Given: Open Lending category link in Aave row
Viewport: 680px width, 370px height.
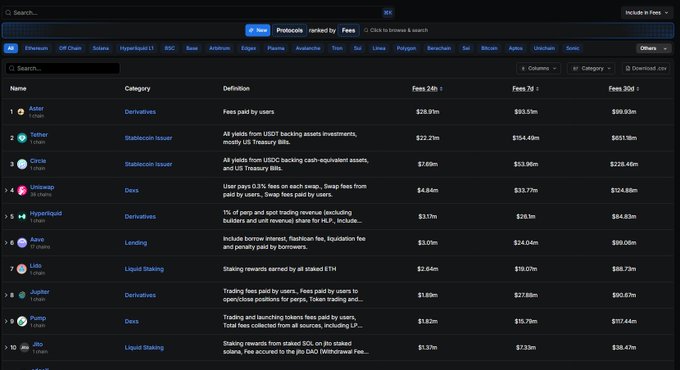Looking at the screenshot, I should pyautogui.click(x=136, y=243).
